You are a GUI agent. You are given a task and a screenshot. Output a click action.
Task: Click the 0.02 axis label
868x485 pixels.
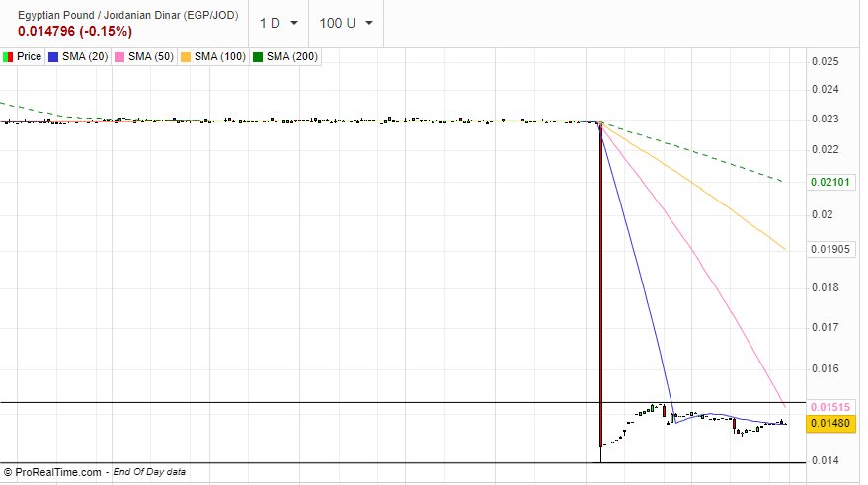click(x=822, y=214)
